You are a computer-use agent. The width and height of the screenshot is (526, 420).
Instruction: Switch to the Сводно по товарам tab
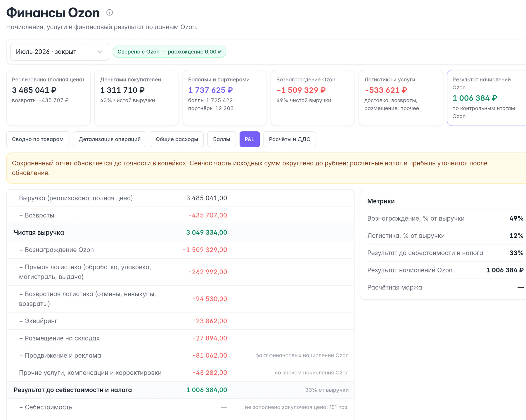[x=38, y=139]
